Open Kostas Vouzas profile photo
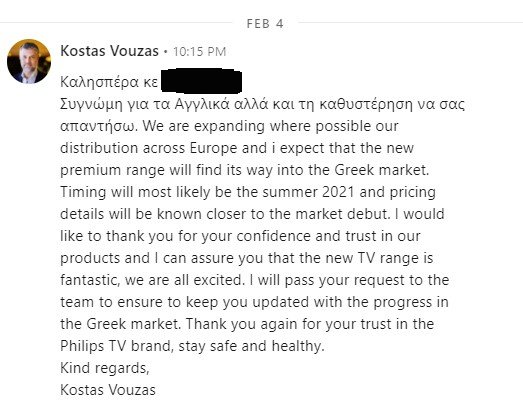The image size is (523, 408). pos(29,61)
